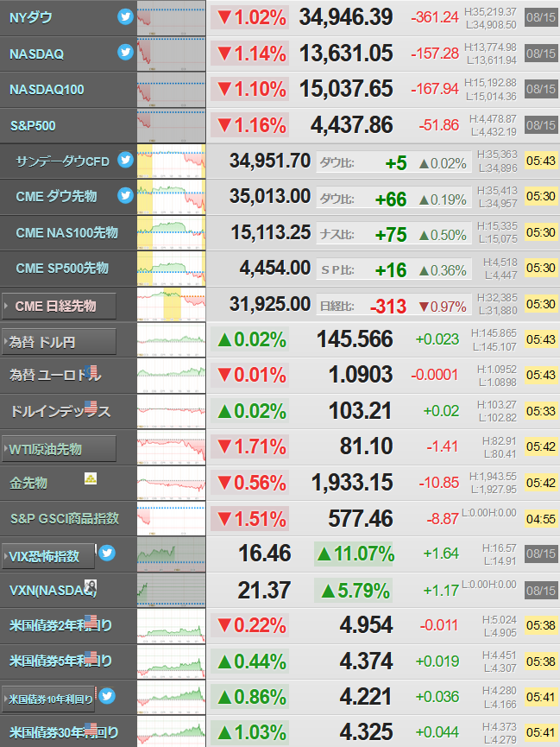Open the S&P500 index link
Image resolution: width=560 pixels, height=747 pixels.
(33, 126)
